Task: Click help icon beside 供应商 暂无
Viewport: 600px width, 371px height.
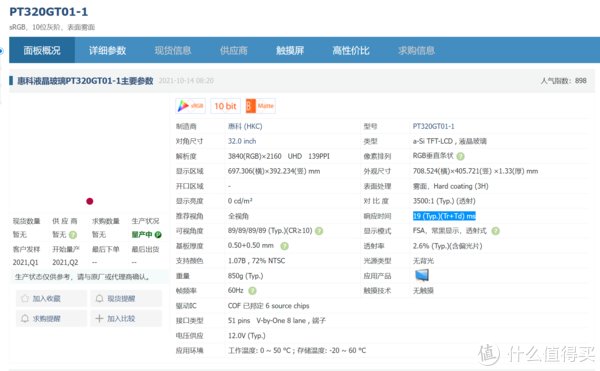Action: [x=73, y=234]
